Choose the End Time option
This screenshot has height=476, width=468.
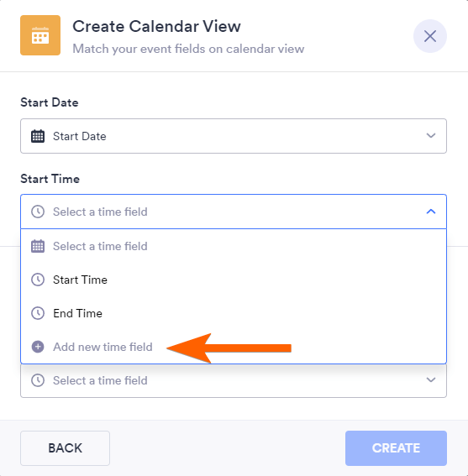(234, 313)
